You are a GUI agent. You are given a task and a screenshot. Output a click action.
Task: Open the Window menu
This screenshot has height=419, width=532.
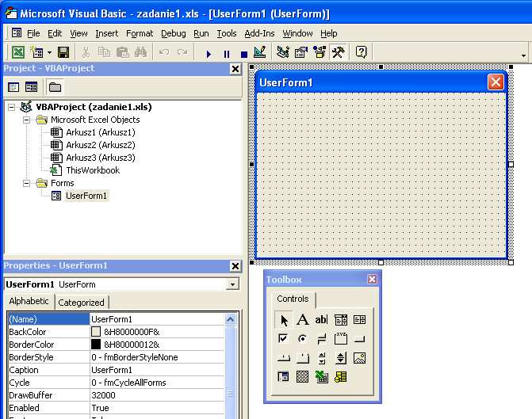click(x=297, y=33)
